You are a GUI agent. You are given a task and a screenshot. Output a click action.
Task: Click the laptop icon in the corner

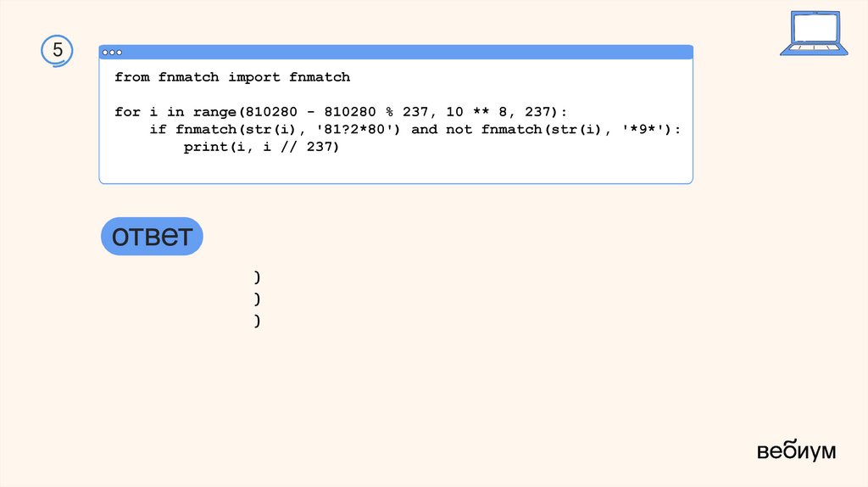812,34
